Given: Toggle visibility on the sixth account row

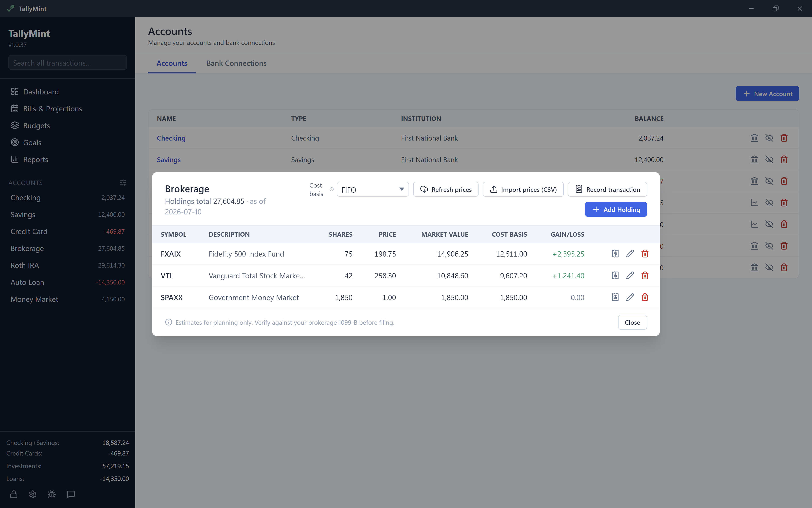Looking at the screenshot, I should pyautogui.click(x=769, y=246).
